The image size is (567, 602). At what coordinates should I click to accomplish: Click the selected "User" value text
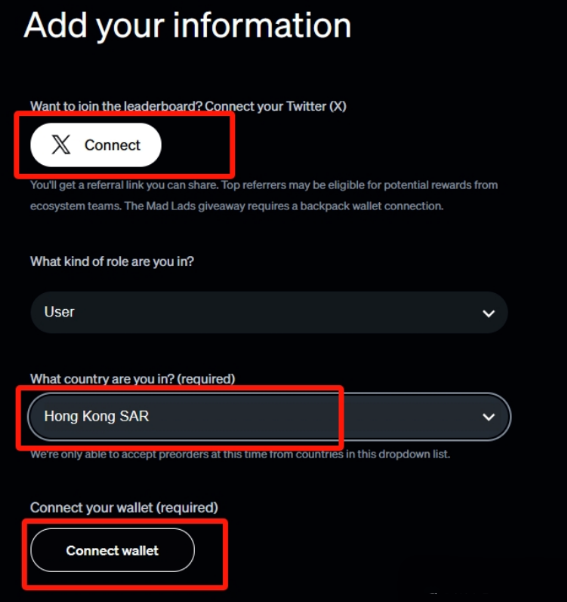59,312
